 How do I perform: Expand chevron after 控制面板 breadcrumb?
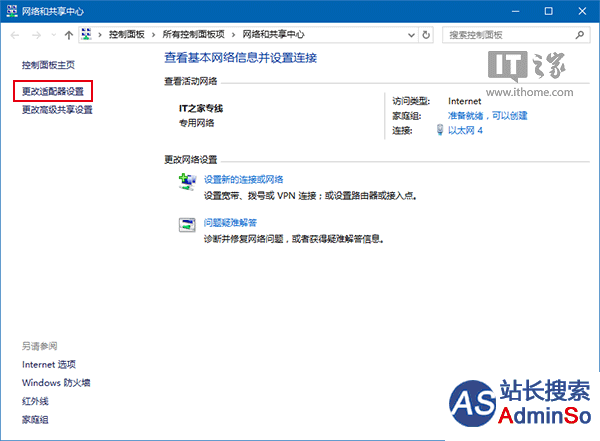pos(153,35)
